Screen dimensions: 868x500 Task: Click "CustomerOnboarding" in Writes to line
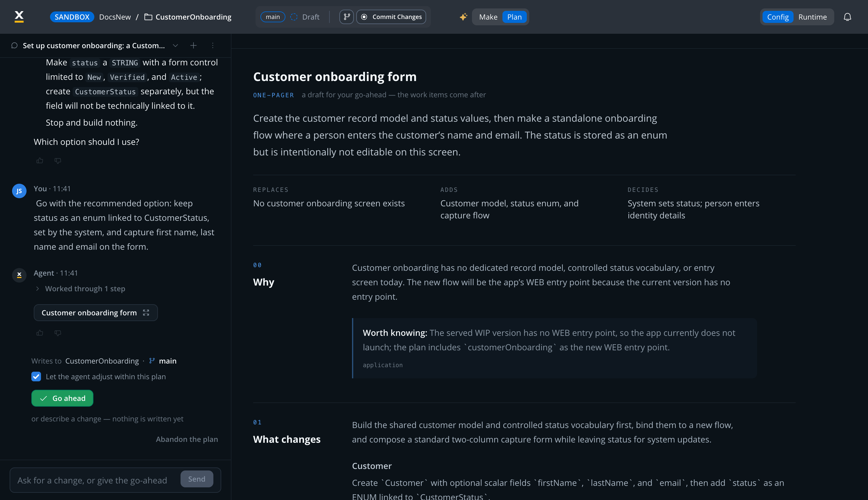click(102, 361)
